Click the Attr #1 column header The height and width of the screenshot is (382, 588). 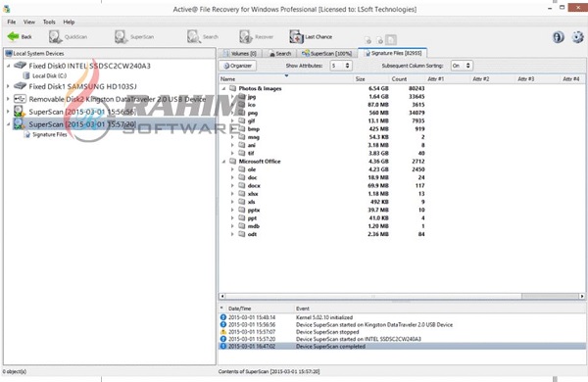(447, 79)
